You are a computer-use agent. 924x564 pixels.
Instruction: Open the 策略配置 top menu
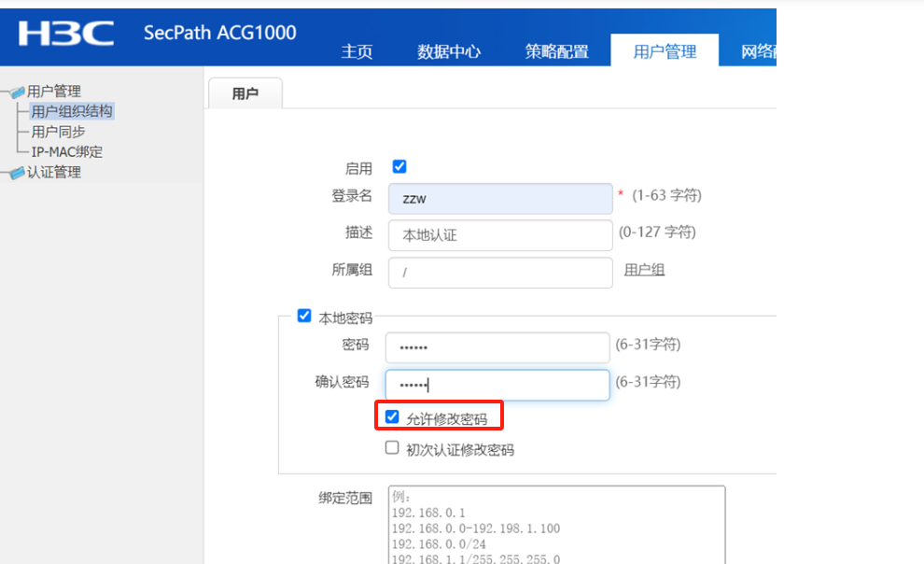tap(557, 52)
